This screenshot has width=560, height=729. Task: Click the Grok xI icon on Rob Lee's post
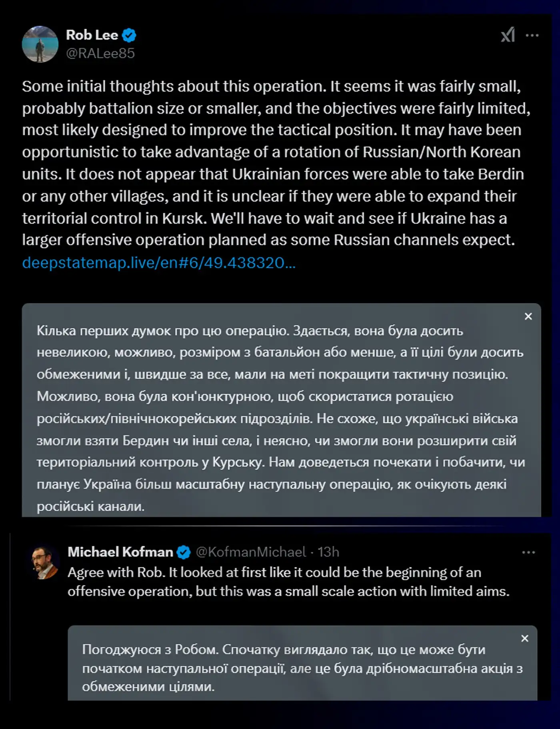click(x=508, y=35)
